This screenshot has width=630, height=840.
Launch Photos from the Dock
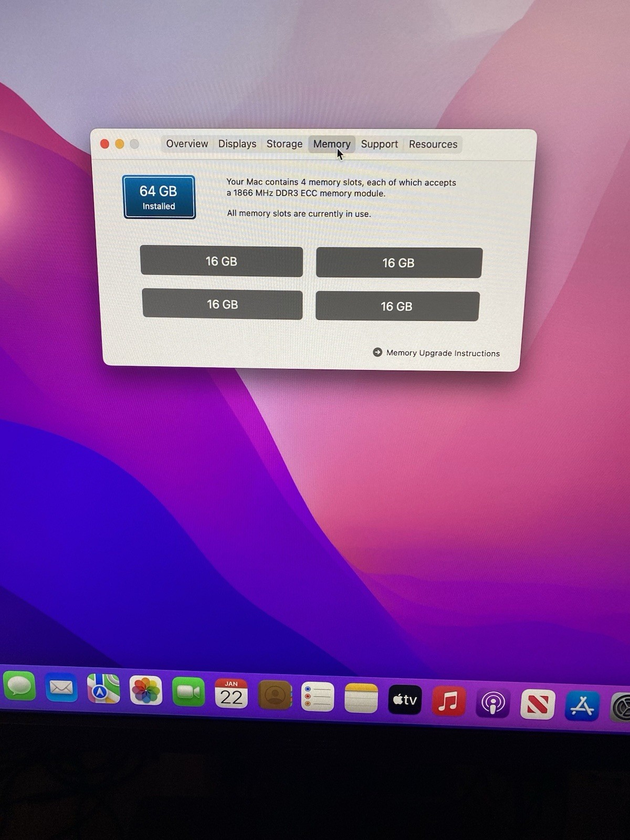click(x=145, y=690)
